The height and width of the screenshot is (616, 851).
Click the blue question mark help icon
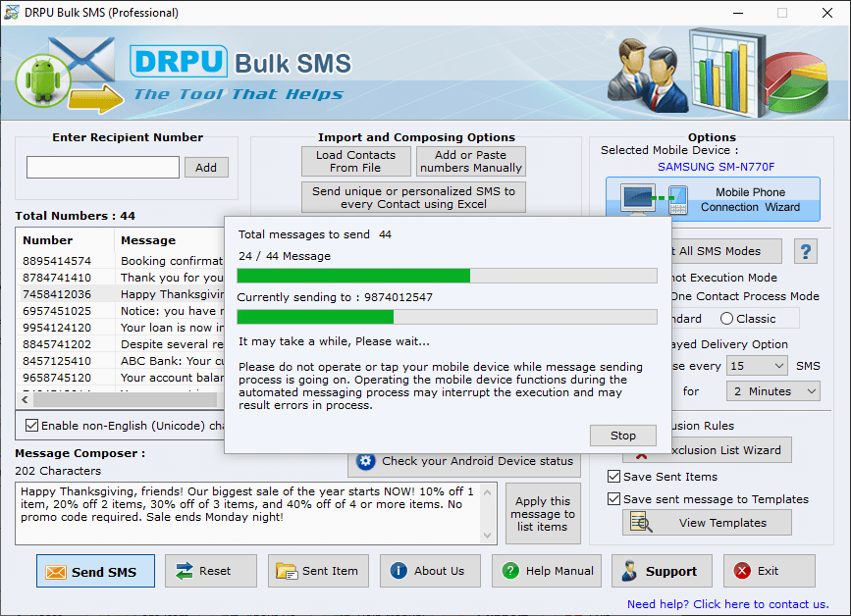(806, 251)
